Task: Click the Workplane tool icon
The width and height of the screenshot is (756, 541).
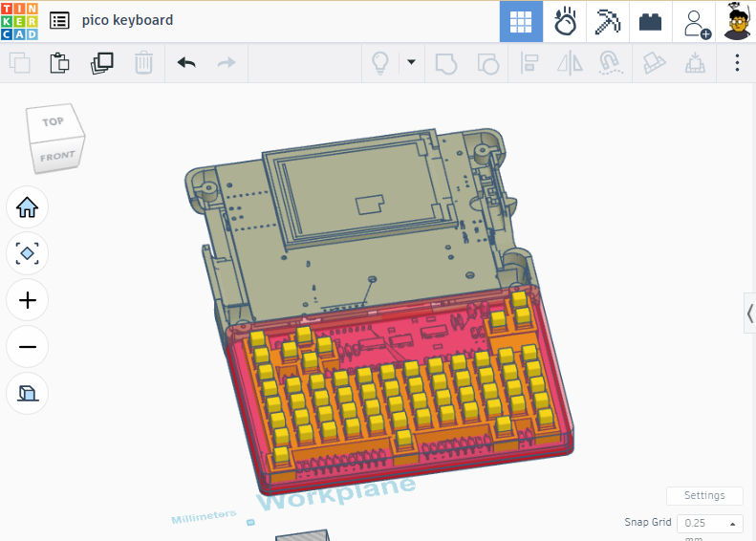Action: tap(655, 63)
